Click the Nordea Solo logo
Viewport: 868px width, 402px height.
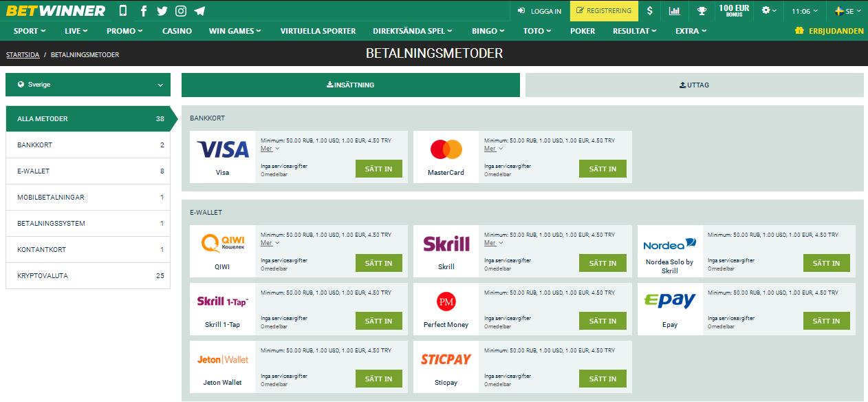[x=670, y=244]
